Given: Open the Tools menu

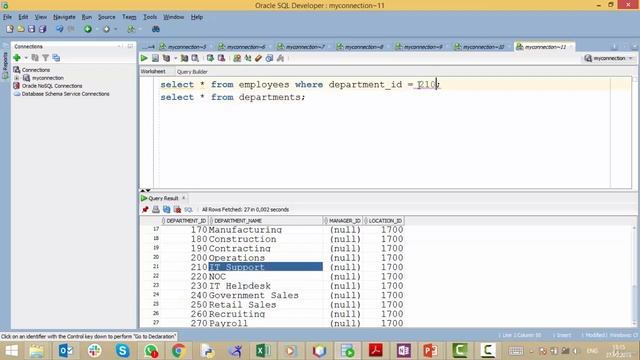Looking at the screenshot, I should coord(150,17).
